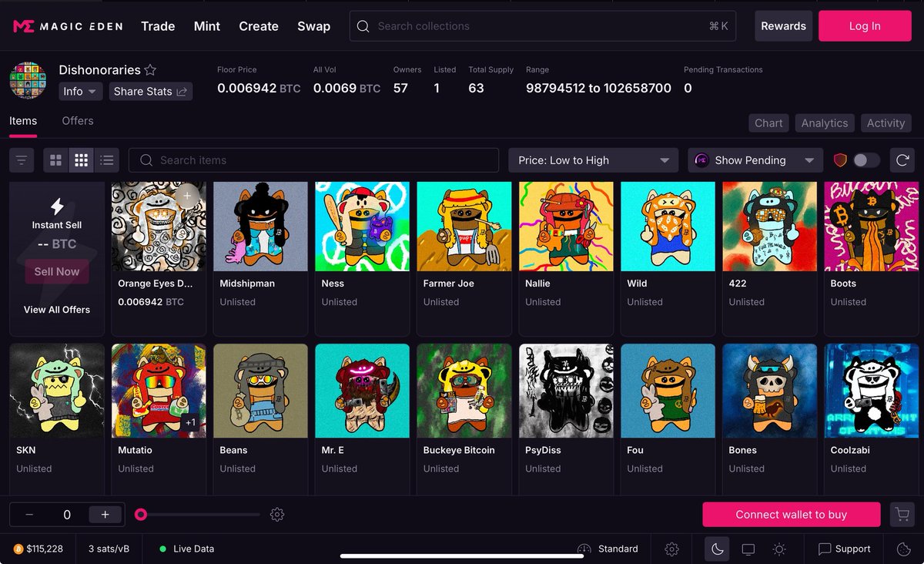Open the Info dropdown under Dishonoraries

tap(79, 91)
